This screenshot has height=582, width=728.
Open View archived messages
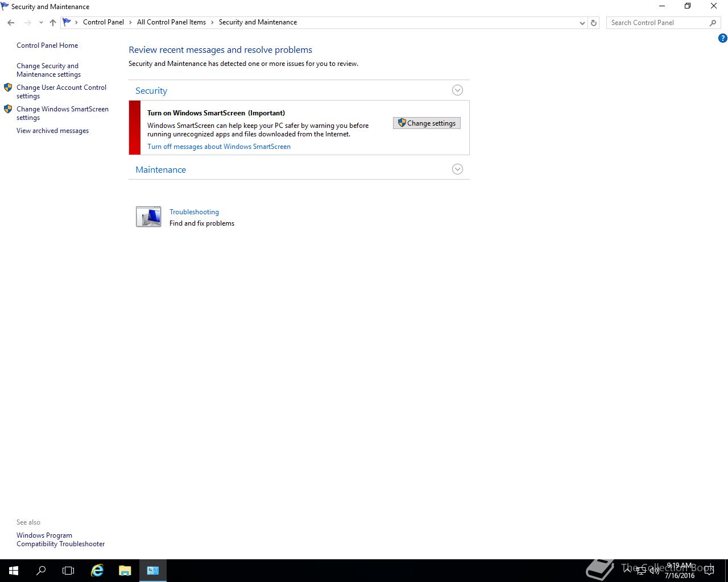[52, 131]
